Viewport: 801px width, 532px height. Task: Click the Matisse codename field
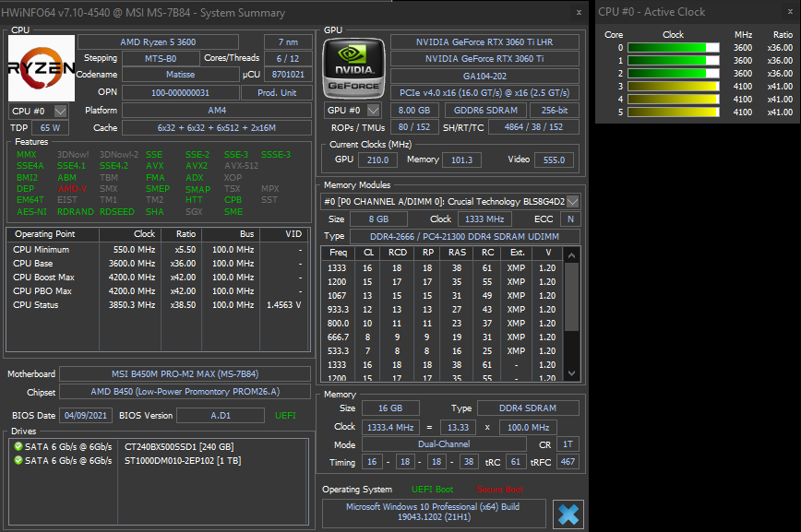180,75
